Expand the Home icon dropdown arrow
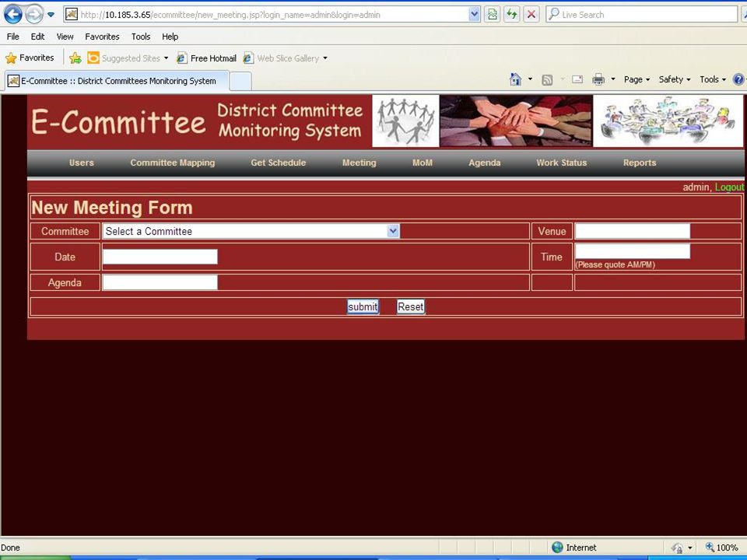The image size is (747, 560). pyautogui.click(x=530, y=79)
